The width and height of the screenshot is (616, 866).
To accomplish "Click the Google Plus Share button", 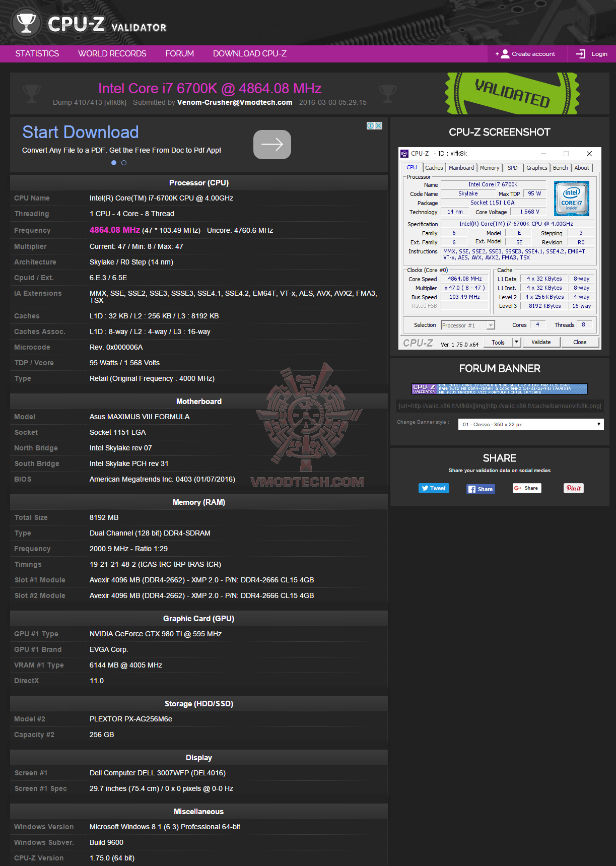I will pos(527,488).
